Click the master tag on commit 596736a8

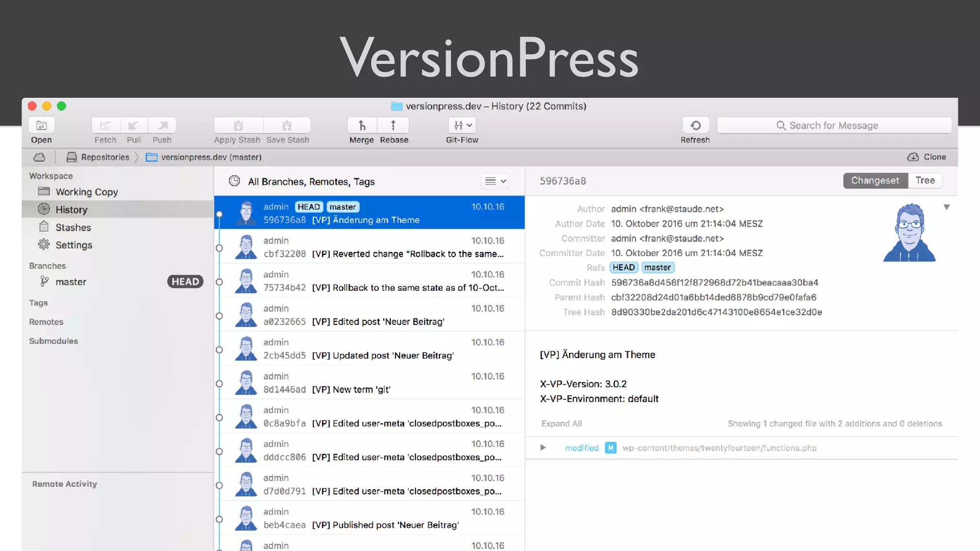click(x=343, y=207)
